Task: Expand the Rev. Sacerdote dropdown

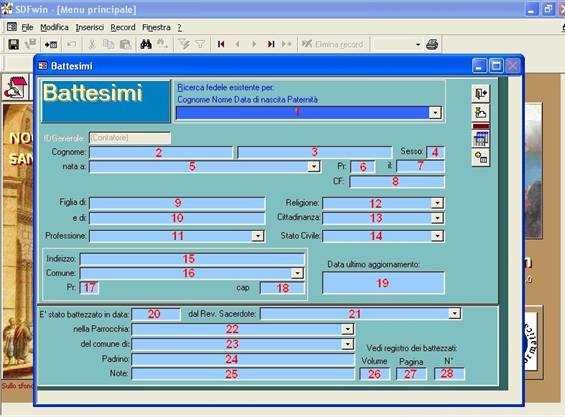Action: [x=455, y=314]
